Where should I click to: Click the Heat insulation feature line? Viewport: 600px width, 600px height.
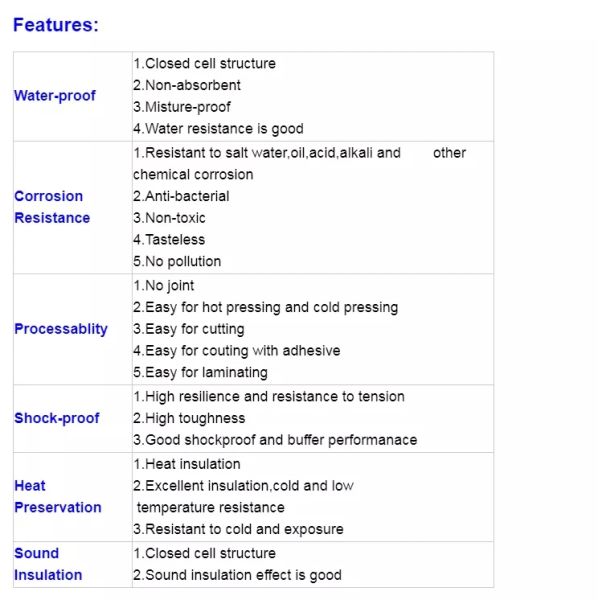pos(187,464)
